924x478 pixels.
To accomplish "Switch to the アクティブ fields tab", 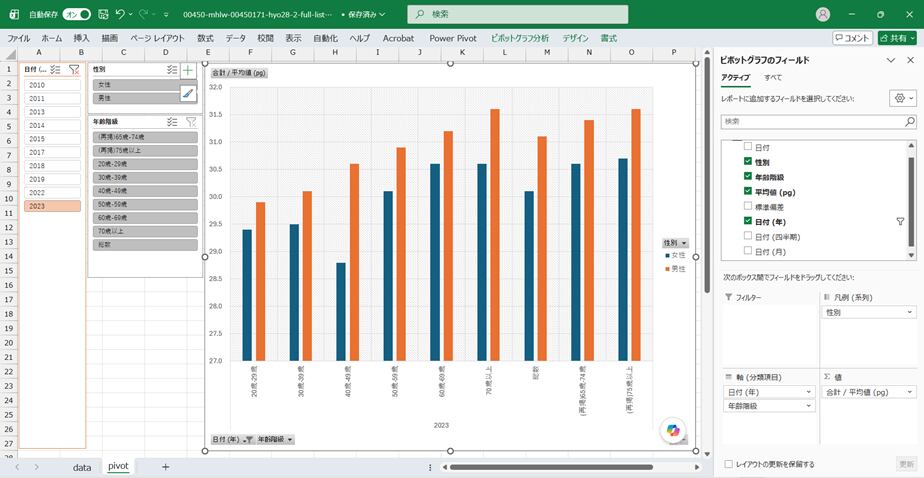I will 735,78.
